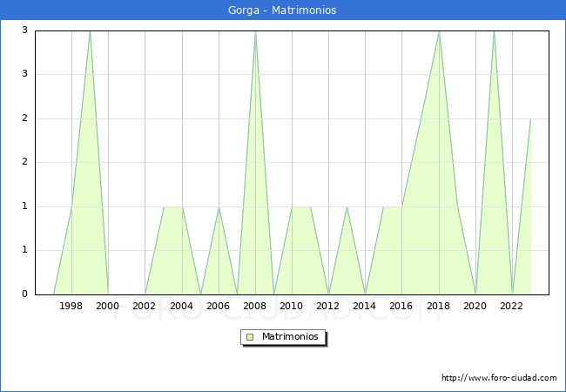Click the 2004 year tick label
The height and width of the screenshot is (392, 566).
coord(181,306)
